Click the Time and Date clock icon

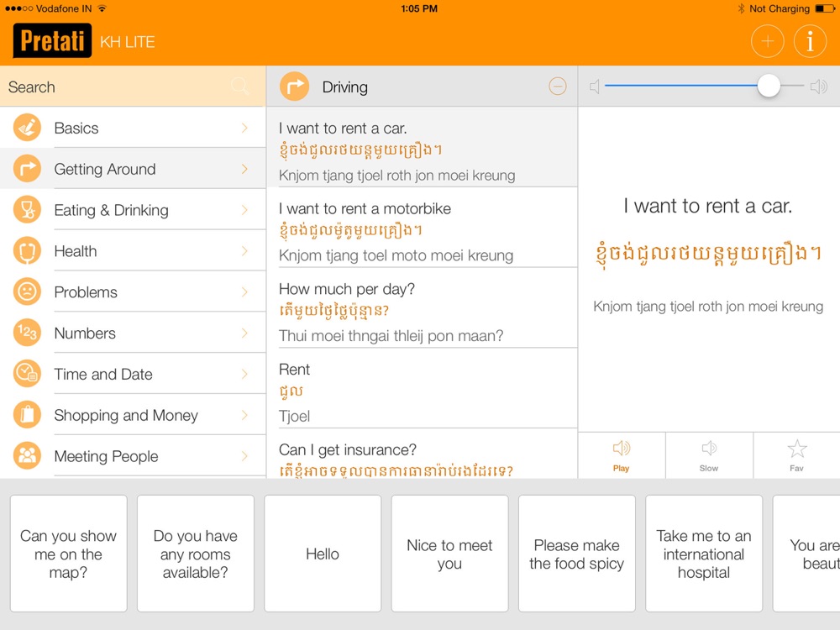(x=27, y=374)
